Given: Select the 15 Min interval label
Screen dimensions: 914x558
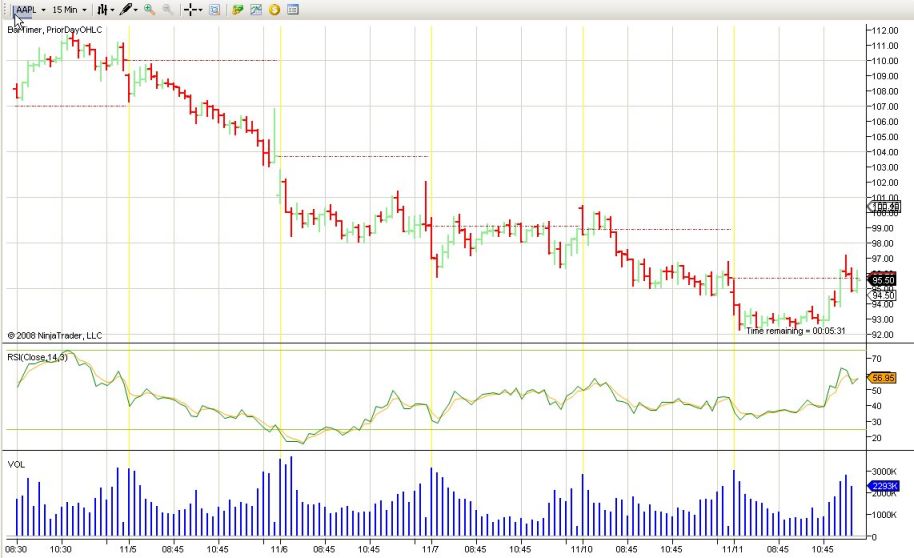Looking at the screenshot, I should pyautogui.click(x=65, y=10).
